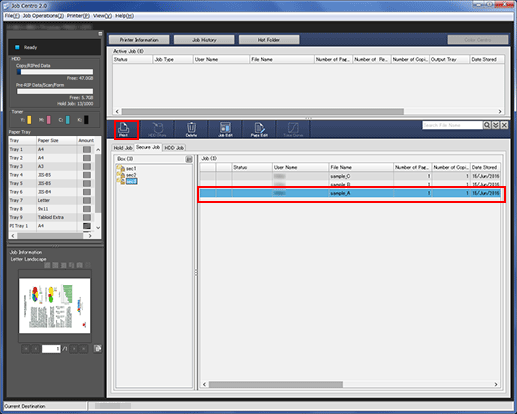
Task: Click the Delete trash can icon
Action: point(191,130)
